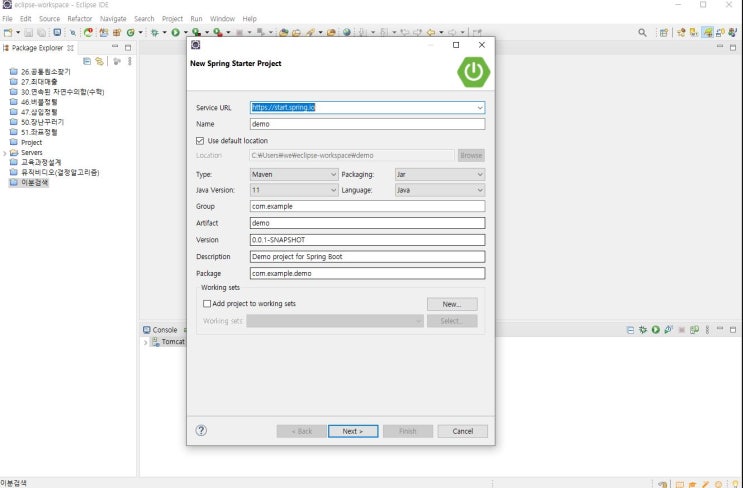
Task: Click Link with Editor icon in Package Explorer
Action: [99, 61]
